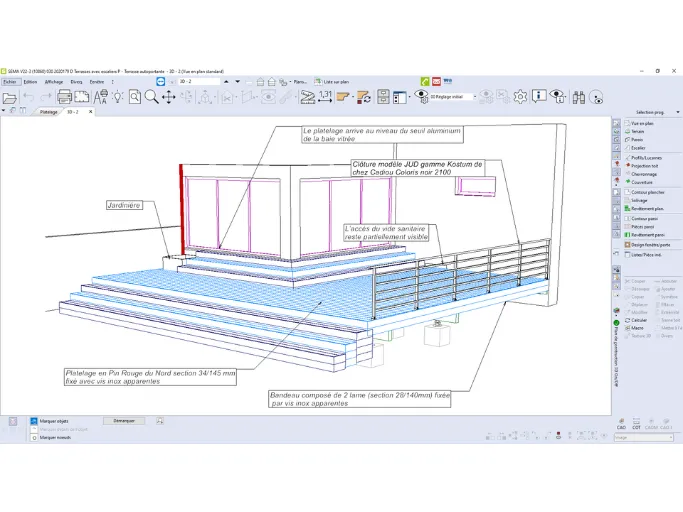Toggle the eye visibility settings icon
Screen dimensions: 683x512
click(x=421, y=96)
